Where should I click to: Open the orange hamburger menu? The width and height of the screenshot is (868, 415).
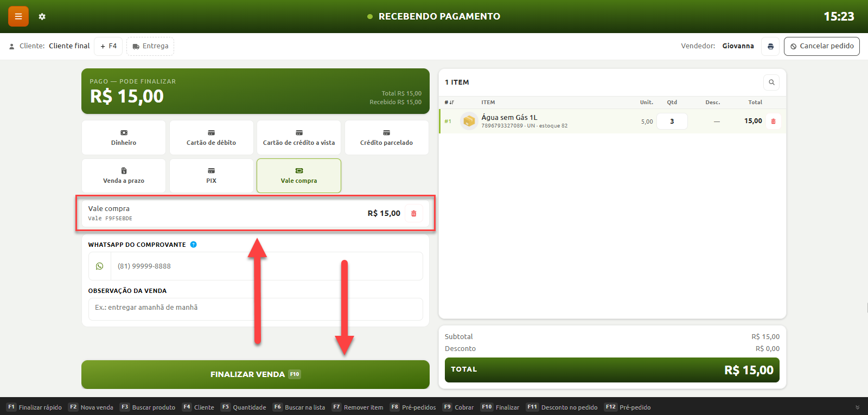point(18,16)
